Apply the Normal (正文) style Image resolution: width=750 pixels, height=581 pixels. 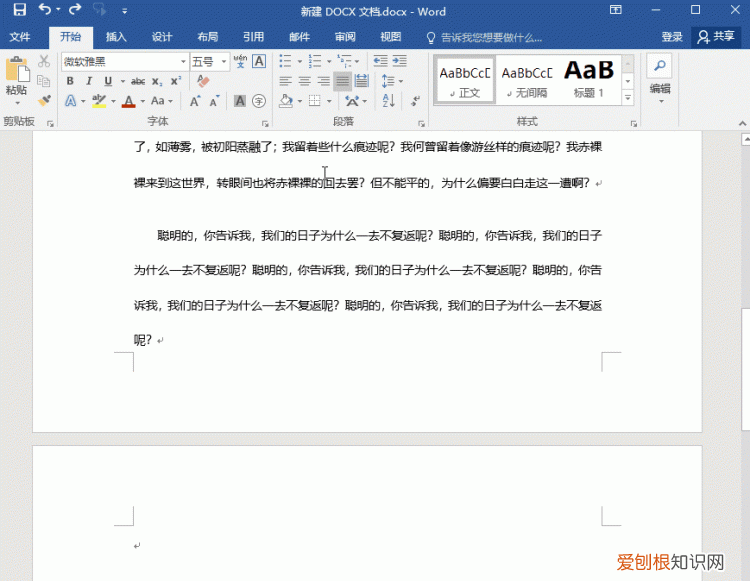465,80
